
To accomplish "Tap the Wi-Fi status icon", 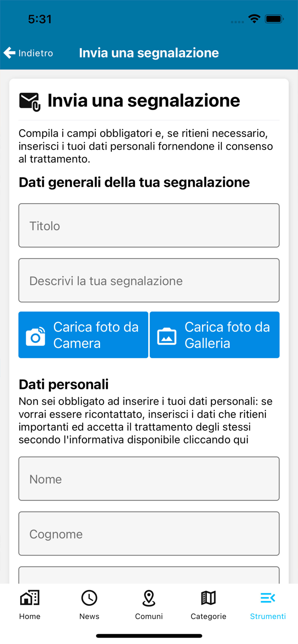I will point(255,19).
